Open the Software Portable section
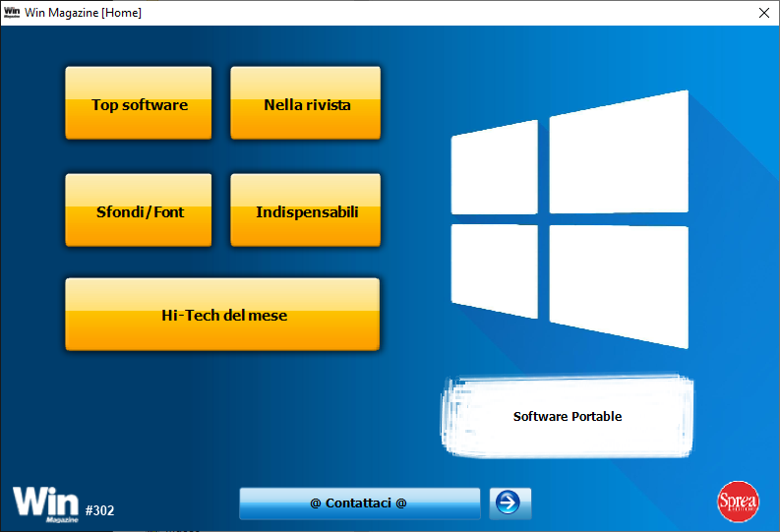The width and height of the screenshot is (780, 532). (568, 416)
